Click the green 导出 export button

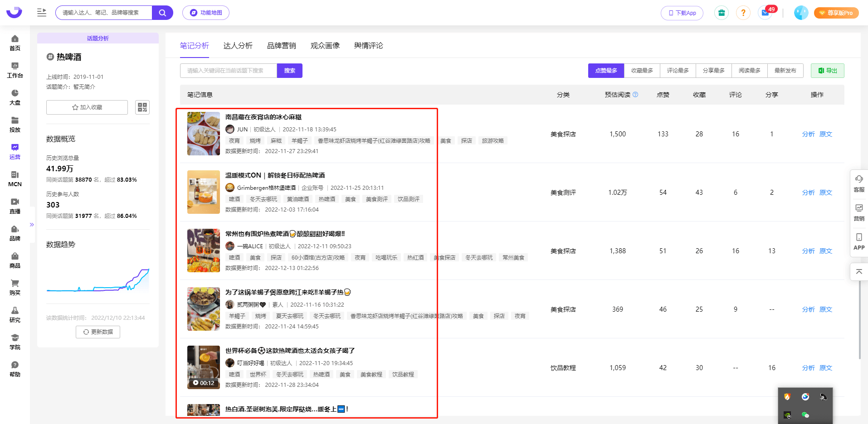pyautogui.click(x=828, y=71)
